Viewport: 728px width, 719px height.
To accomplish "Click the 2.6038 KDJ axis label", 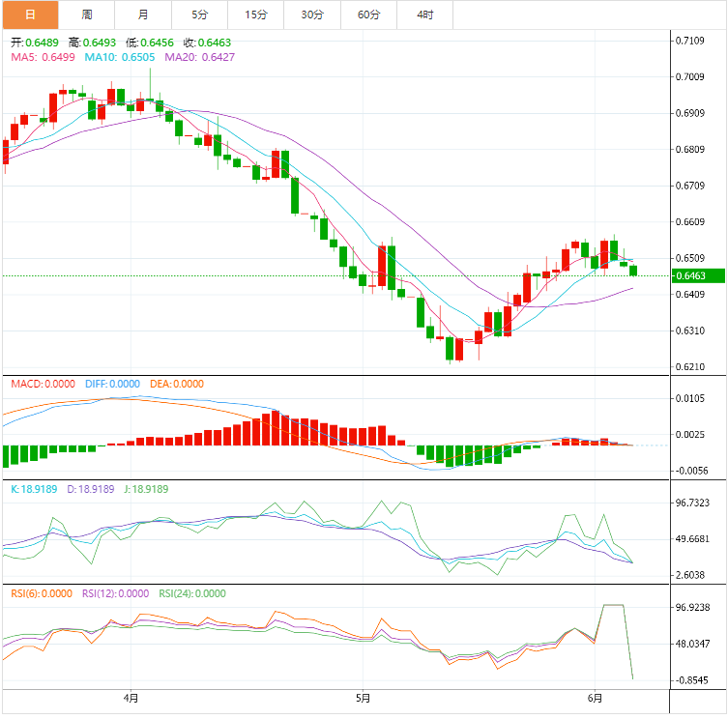I will 690,576.
